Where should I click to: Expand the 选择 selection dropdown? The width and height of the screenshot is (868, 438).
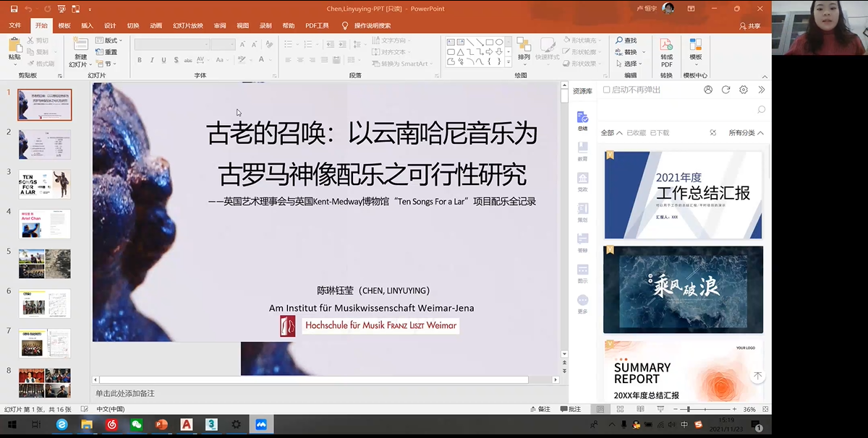(630, 64)
